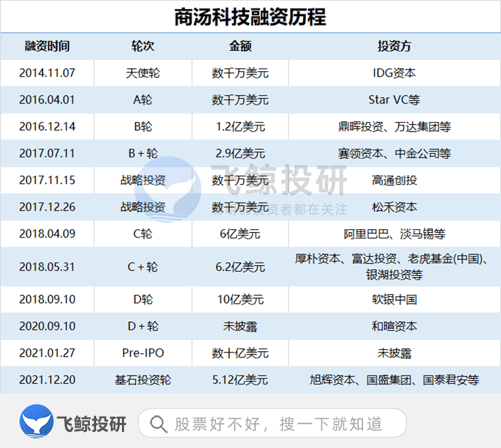This screenshot has width=501, height=448.
Task: Select the date cell 2016.12.14
Action: [47, 127]
